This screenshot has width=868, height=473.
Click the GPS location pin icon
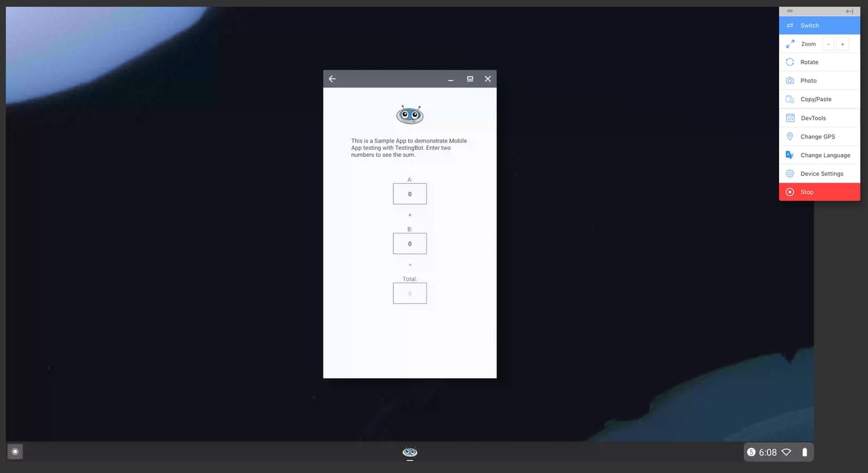click(789, 136)
